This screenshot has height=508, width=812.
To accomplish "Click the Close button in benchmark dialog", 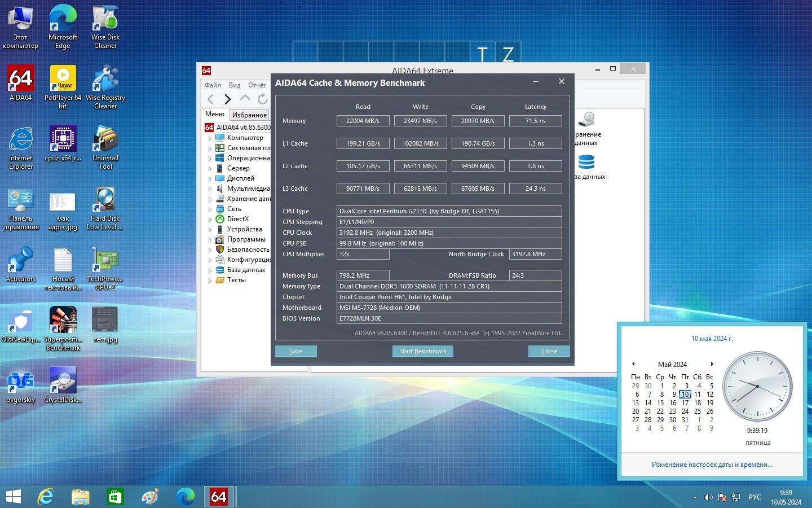I will [549, 351].
